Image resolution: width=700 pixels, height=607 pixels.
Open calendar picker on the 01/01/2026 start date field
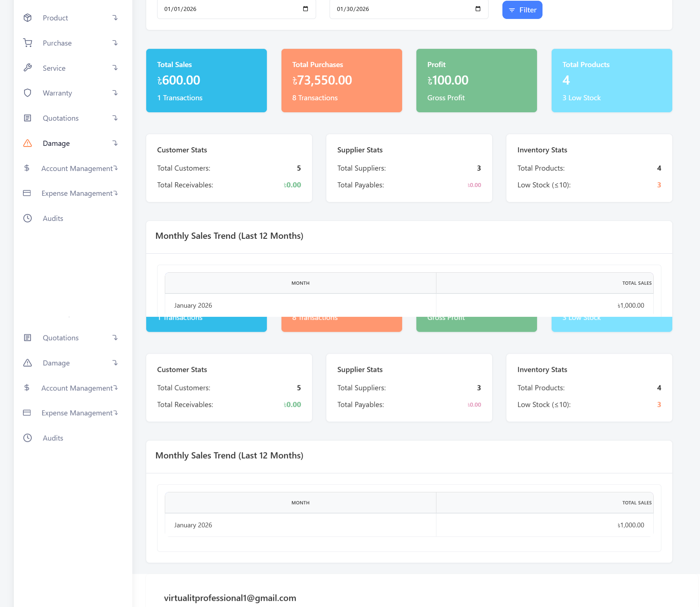(306, 9)
